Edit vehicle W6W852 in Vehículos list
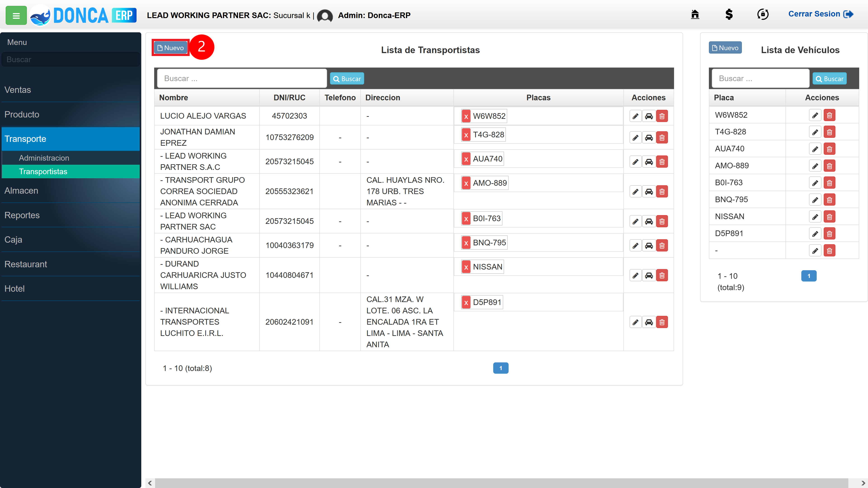Viewport: 868px width, 488px height. click(815, 115)
